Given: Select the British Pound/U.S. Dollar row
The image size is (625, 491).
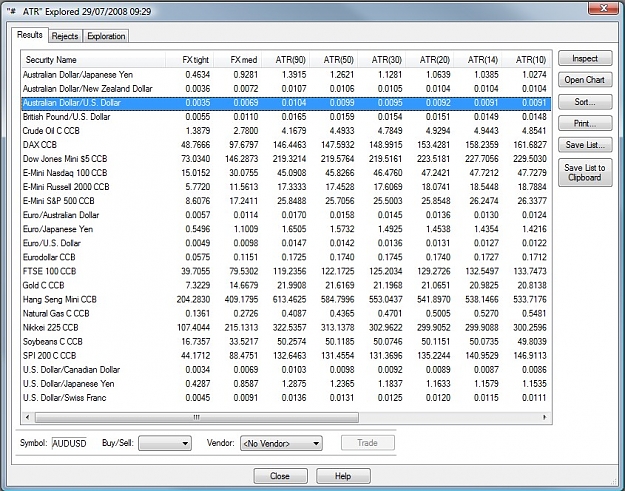Looking at the screenshot, I should [x=286, y=117].
